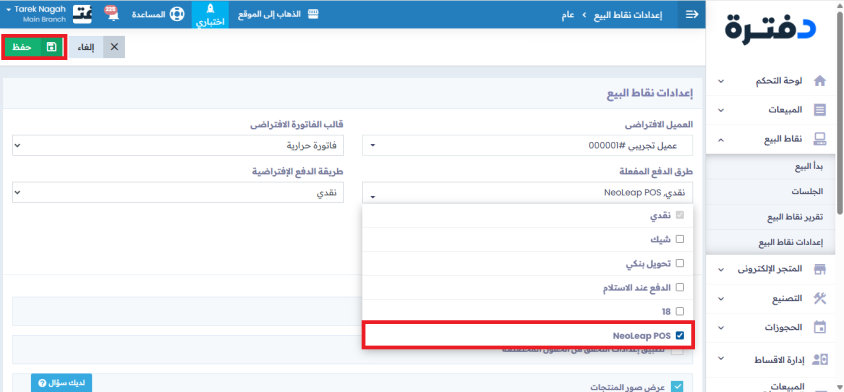Uncheck the NeoLeap POS checkbox

click(679, 335)
